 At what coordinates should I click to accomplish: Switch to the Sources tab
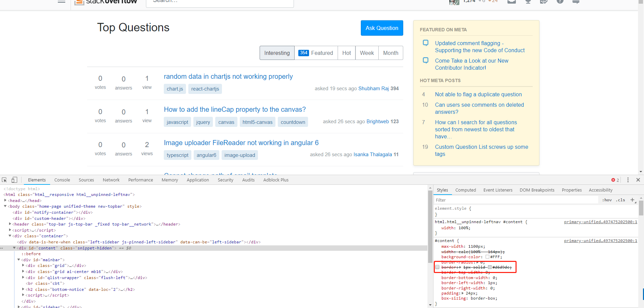pyautogui.click(x=86, y=180)
